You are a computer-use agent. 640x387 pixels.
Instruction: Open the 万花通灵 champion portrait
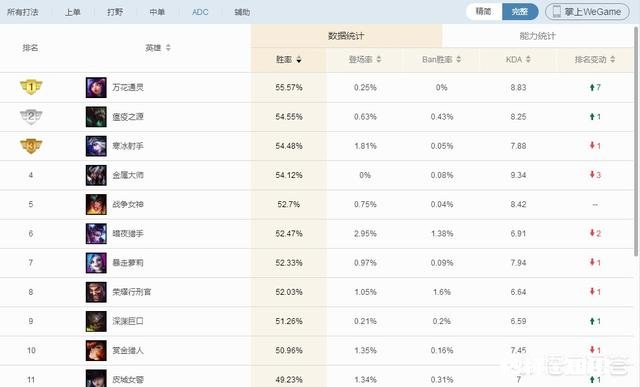click(96, 87)
